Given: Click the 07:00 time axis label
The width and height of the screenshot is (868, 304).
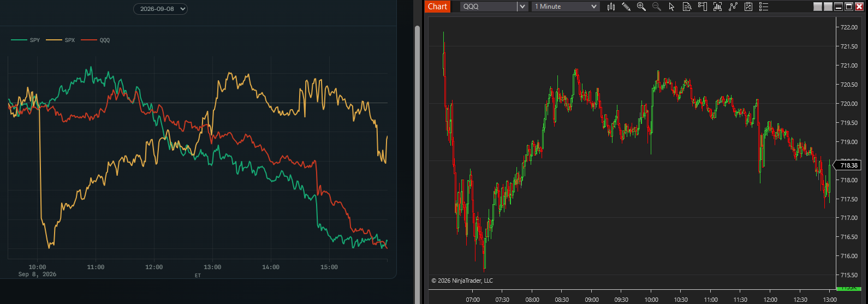Looking at the screenshot, I should point(473,300).
